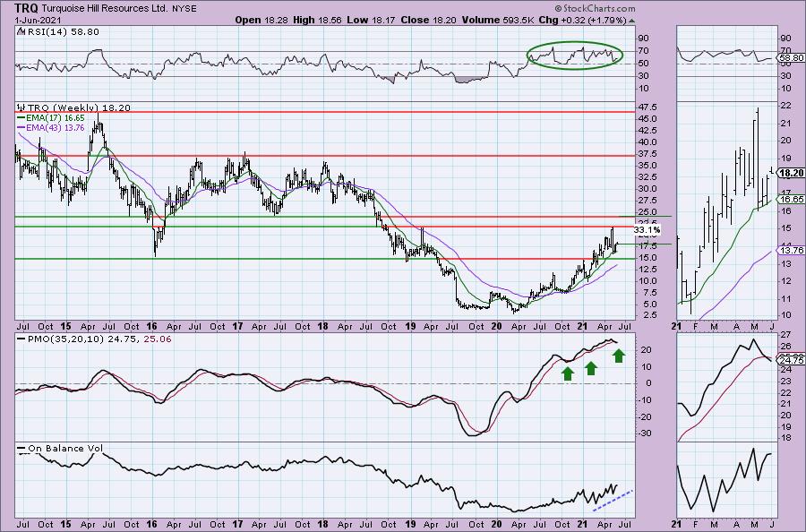Click the Chg +0.32 (+1.79%) value
806x532 pixels.
pyautogui.click(x=582, y=20)
